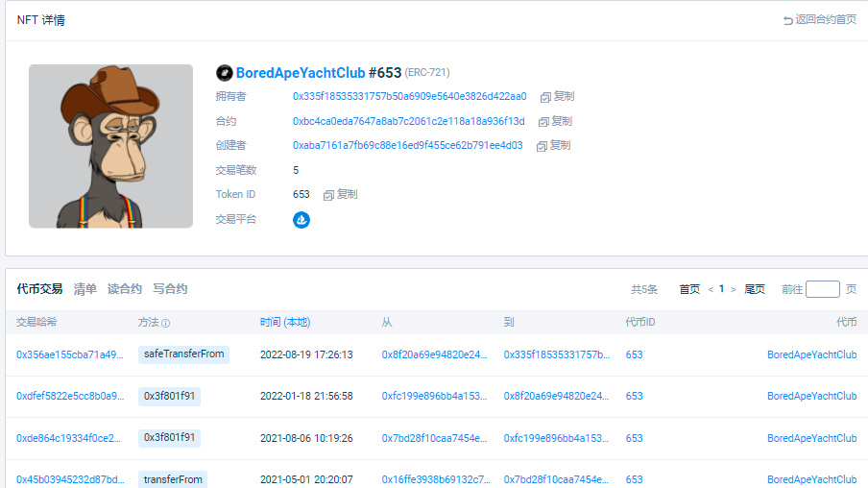
Task: Click the transferFrom method tag
Action: tap(173, 479)
